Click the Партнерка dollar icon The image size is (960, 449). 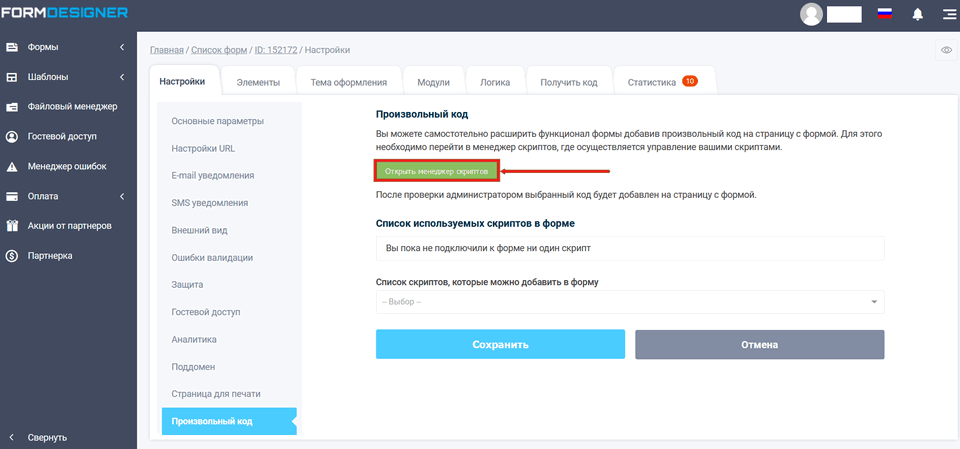pos(12,256)
